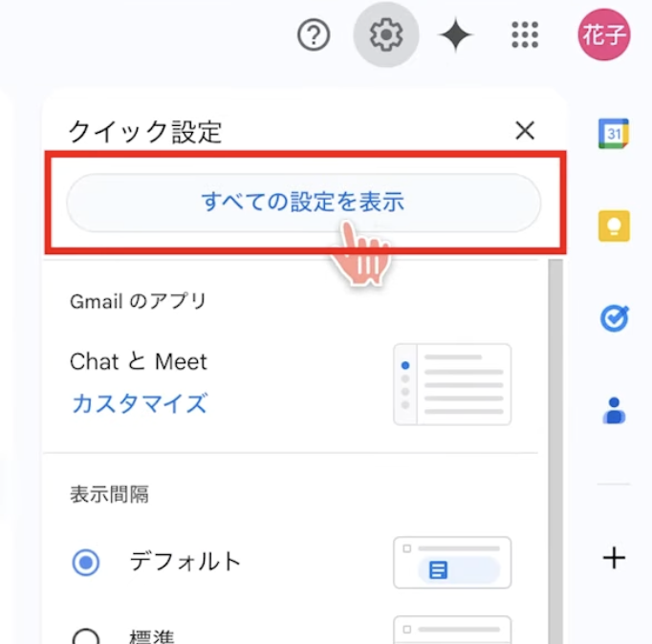Open the Google apps grid launcher

(x=526, y=36)
